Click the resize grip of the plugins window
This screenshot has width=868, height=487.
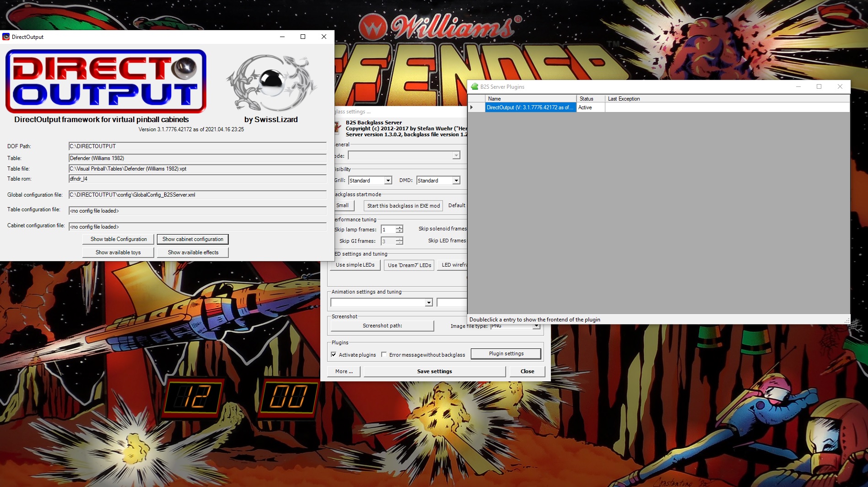(x=847, y=321)
